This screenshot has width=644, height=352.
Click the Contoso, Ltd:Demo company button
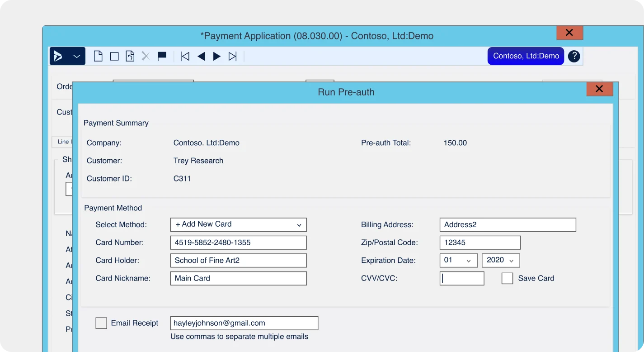pos(526,56)
